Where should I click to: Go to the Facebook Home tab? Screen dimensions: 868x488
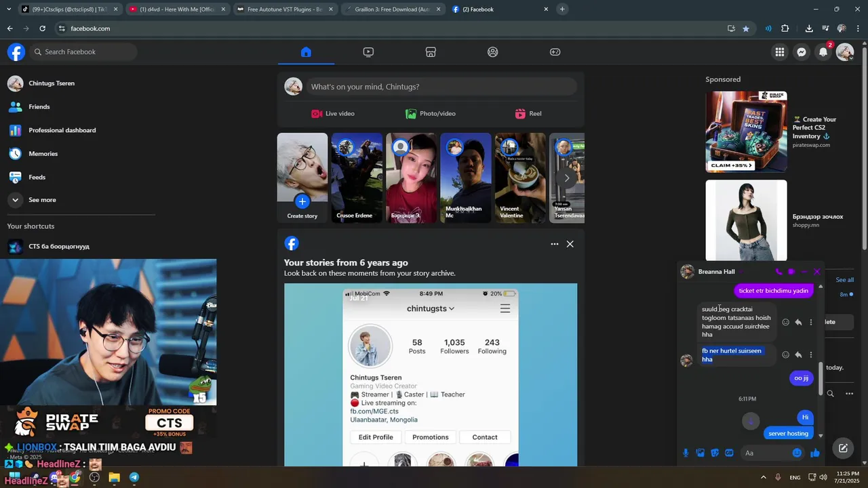click(x=306, y=52)
